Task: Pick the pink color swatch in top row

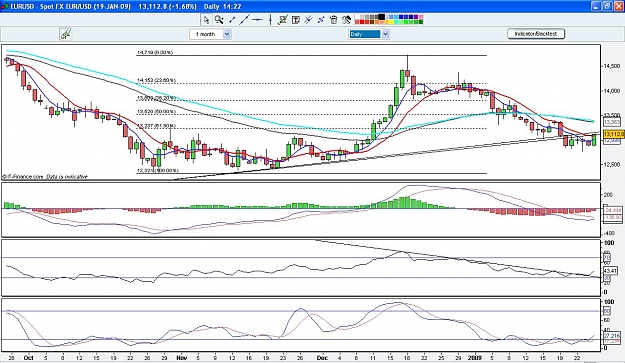Action: point(421,17)
